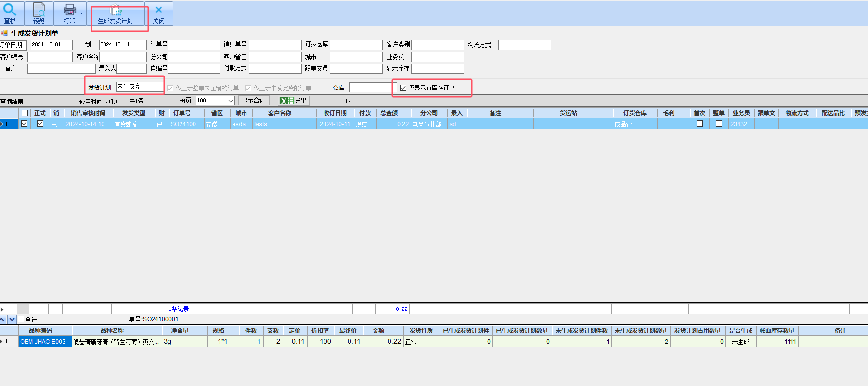Collapse detail panel with the up chevron
The width and height of the screenshot is (868, 386).
[3, 319]
